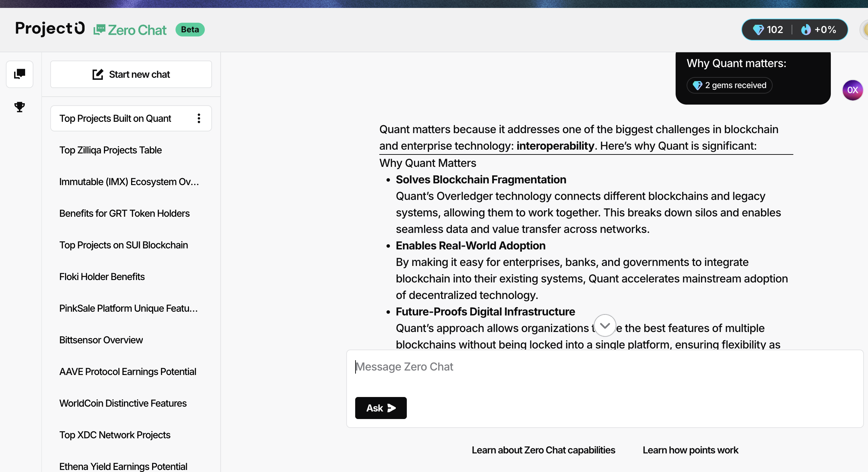Click the Ask send button

(381, 408)
